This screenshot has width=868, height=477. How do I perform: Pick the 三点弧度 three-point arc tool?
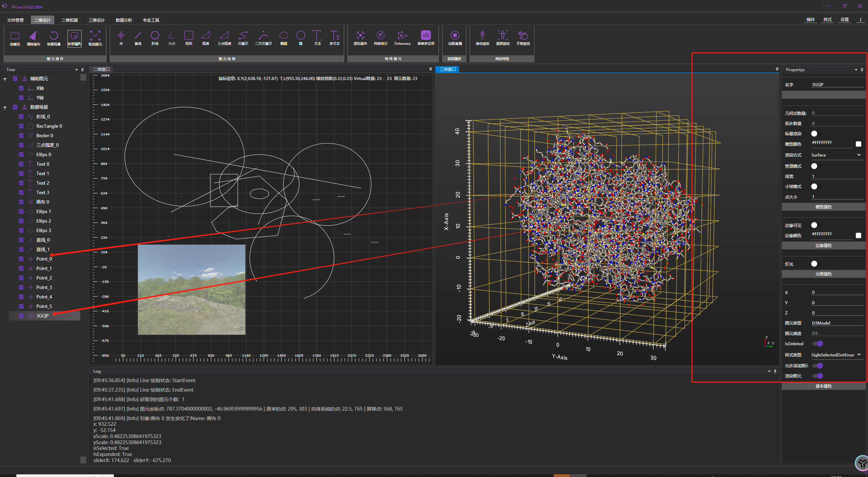pyautogui.click(x=224, y=36)
